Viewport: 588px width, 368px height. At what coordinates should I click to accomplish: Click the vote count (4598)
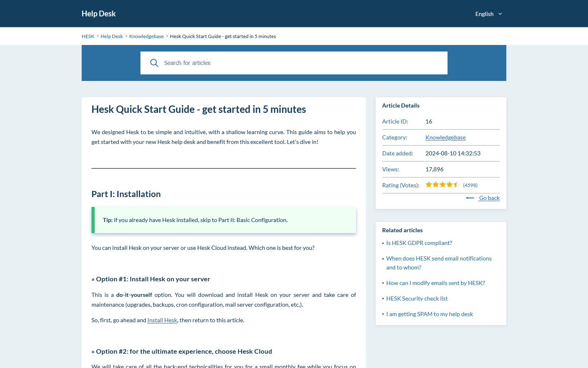pos(470,185)
